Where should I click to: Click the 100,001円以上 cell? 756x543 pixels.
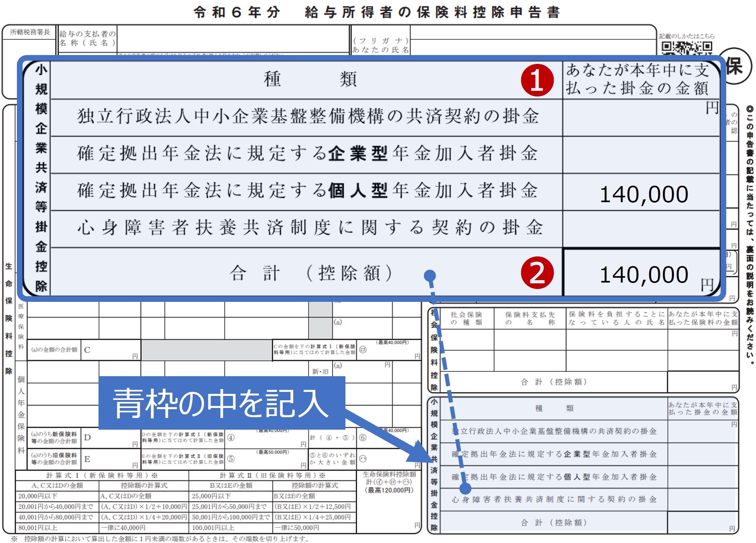pyautogui.click(x=231, y=528)
